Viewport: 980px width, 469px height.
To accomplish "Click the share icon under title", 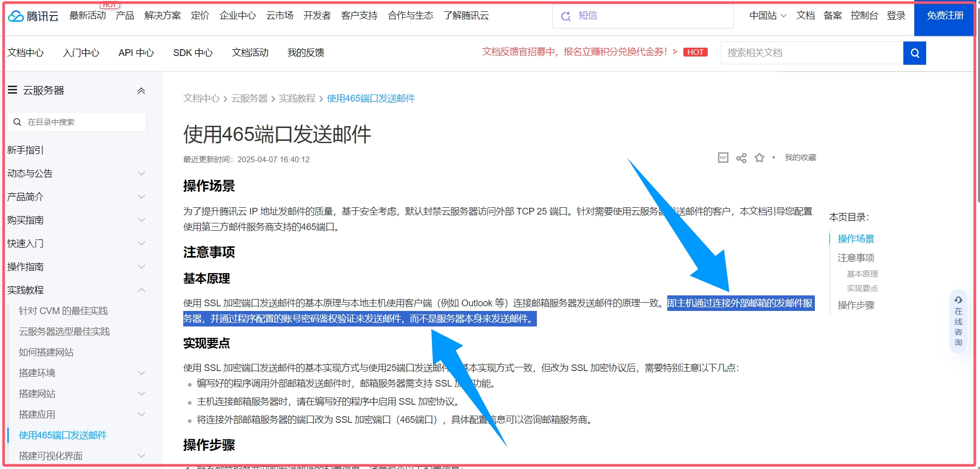I will pos(741,158).
